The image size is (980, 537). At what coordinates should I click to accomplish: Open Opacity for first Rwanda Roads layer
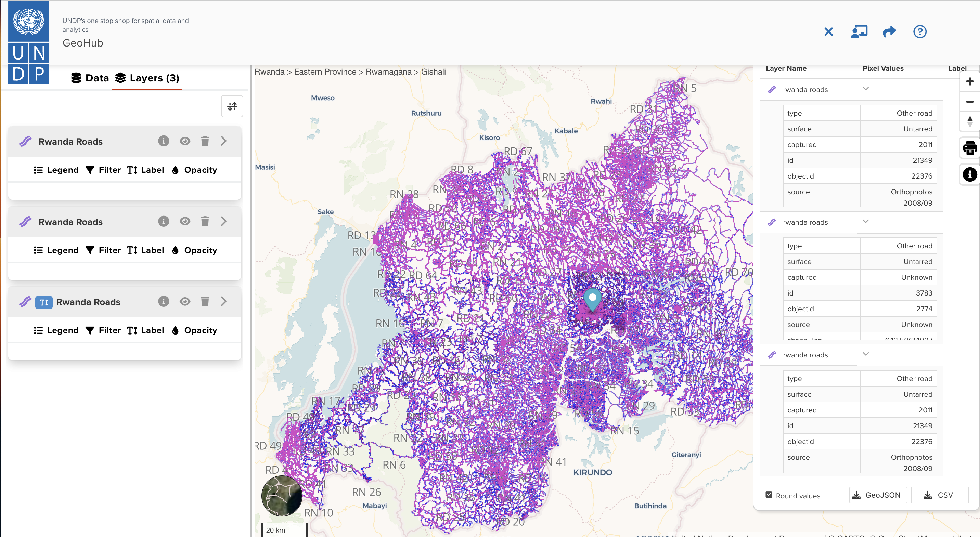194,170
